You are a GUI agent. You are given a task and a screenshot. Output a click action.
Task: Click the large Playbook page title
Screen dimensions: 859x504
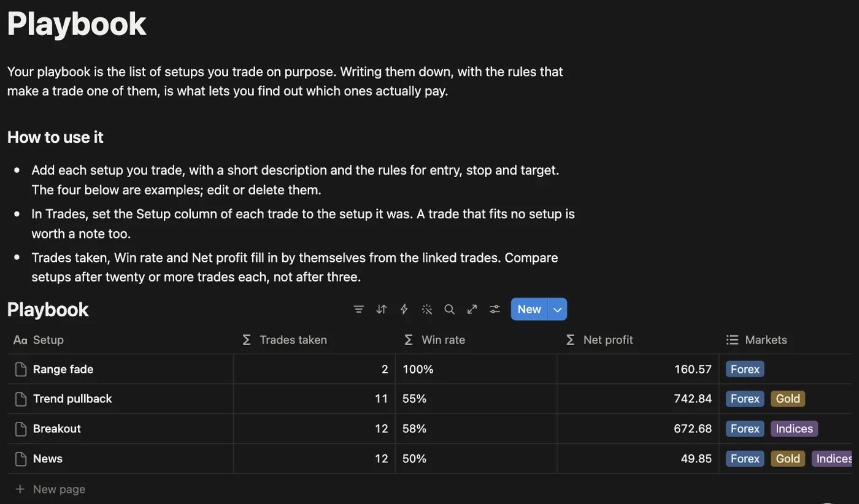click(x=77, y=23)
